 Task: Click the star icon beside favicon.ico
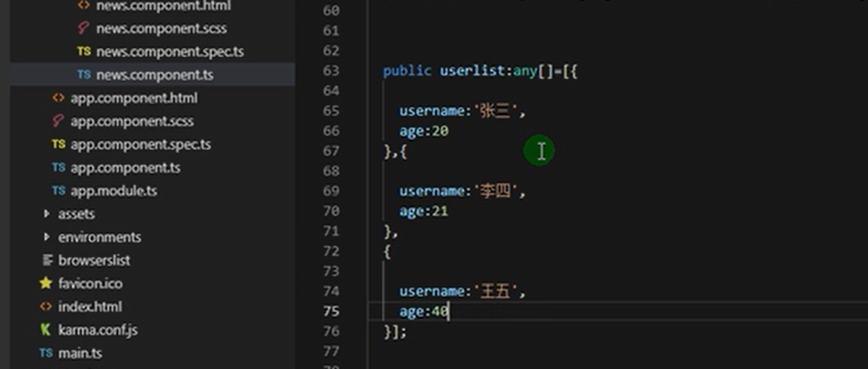tap(46, 283)
